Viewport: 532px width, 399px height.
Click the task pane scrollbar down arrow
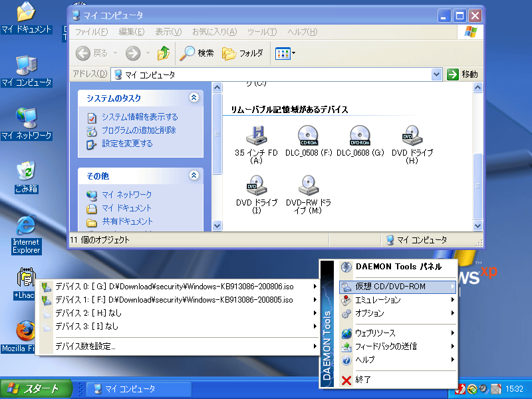point(217,225)
